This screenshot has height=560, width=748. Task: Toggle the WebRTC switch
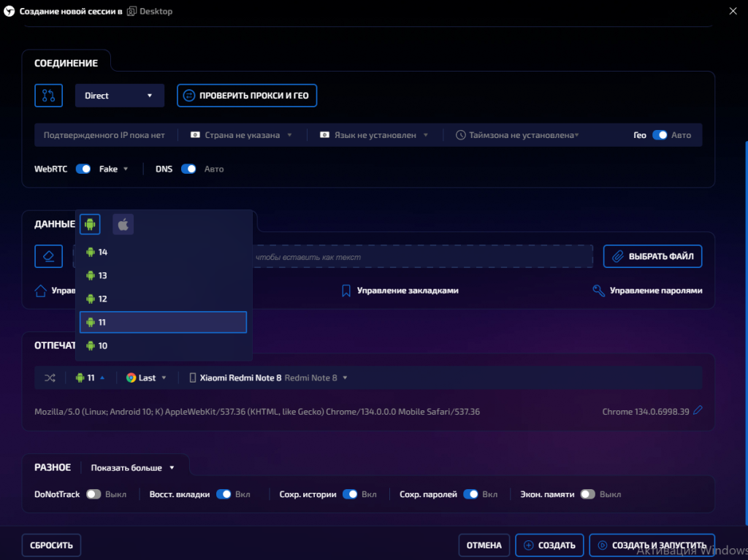(83, 169)
